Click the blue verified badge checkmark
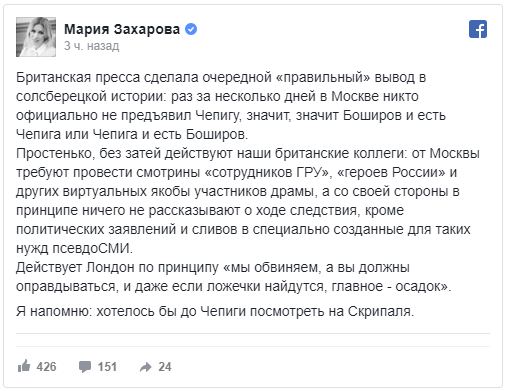505x391 pixels. (191, 29)
